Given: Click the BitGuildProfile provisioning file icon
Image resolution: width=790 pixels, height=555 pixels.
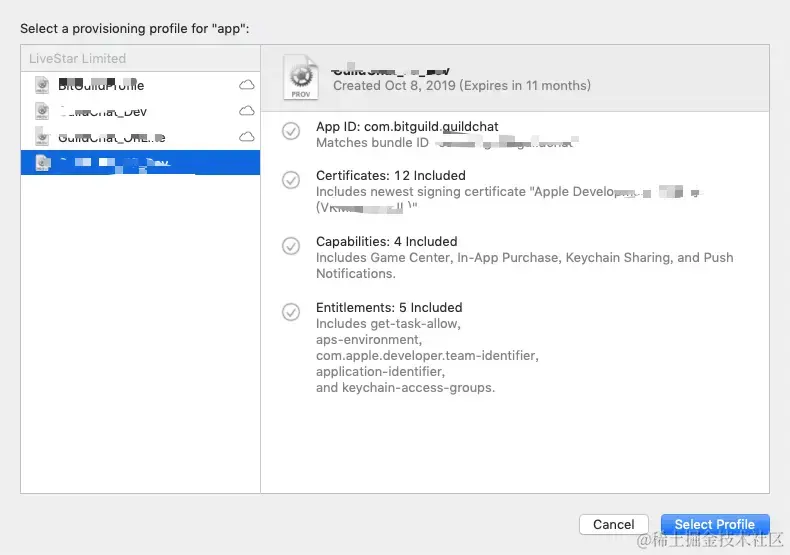Looking at the screenshot, I should pos(42,85).
